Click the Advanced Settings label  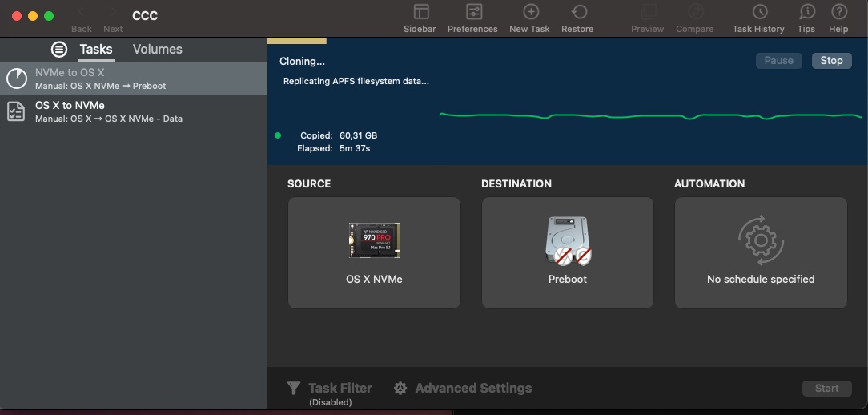[x=473, y=389]
